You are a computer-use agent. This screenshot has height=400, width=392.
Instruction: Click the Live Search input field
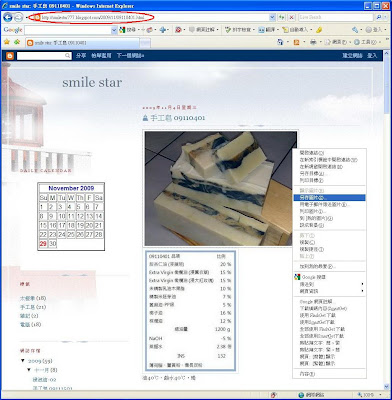point(336,17)
